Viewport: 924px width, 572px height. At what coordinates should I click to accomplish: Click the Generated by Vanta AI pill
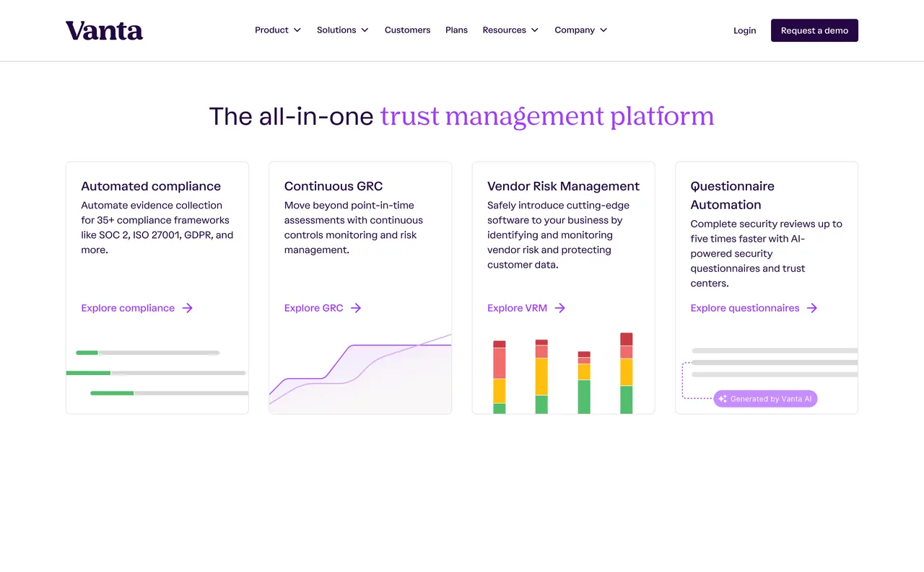(765, 398)
